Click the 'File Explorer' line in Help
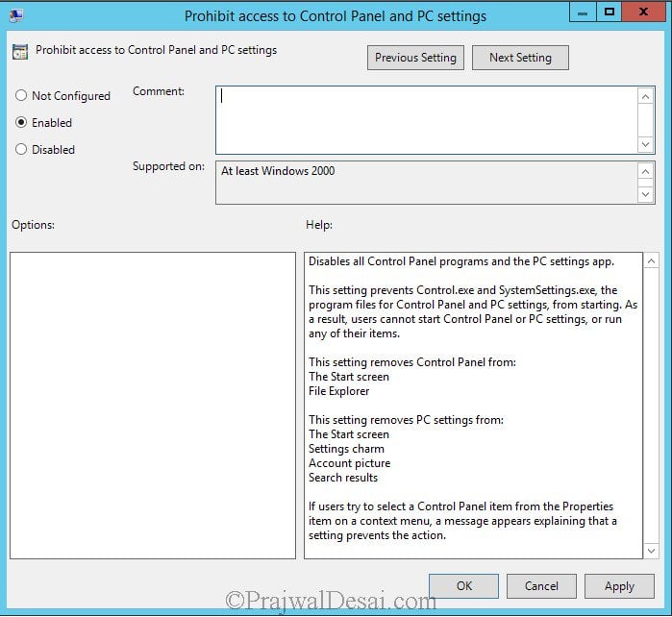 (338, 391)
